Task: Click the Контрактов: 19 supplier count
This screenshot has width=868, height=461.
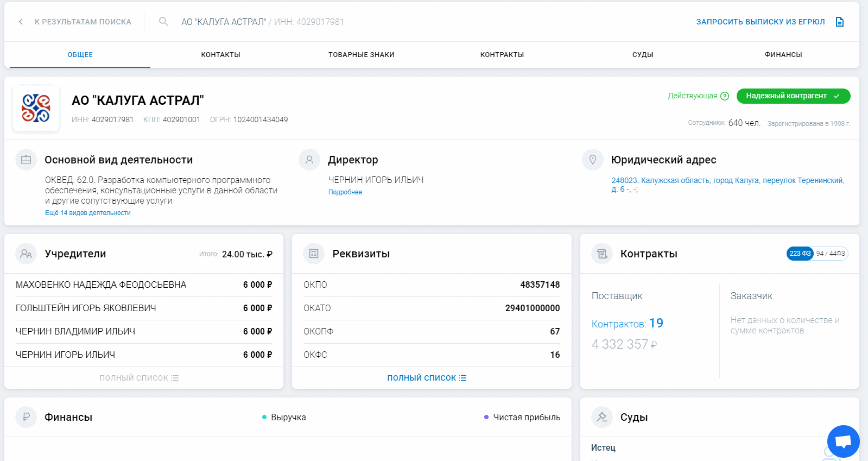Action: click(x=628, y=324)
